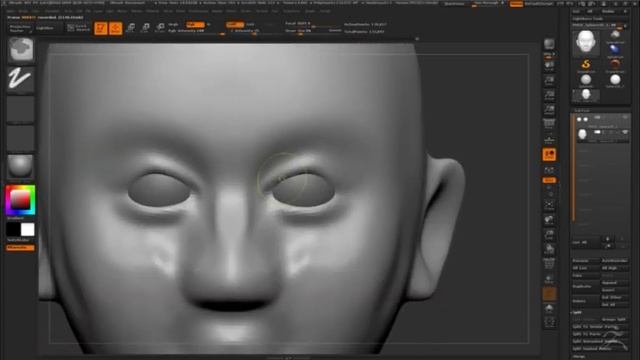The height and width of the screenshot is (360, 640).
Task: Select the Move transform icon in top shelf
Action: pyautogui.click(x=131, y=28)
